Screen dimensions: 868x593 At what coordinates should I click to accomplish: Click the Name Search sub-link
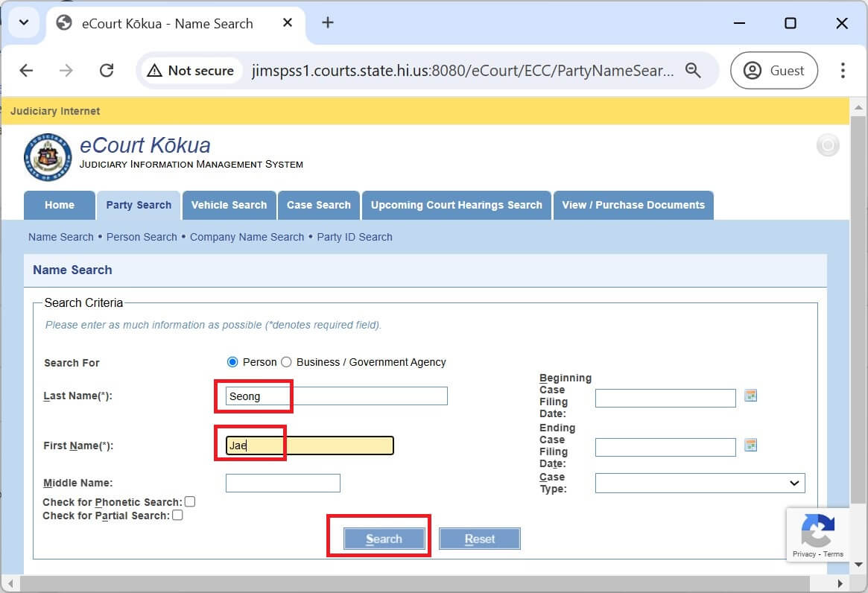tap(61, 237)
